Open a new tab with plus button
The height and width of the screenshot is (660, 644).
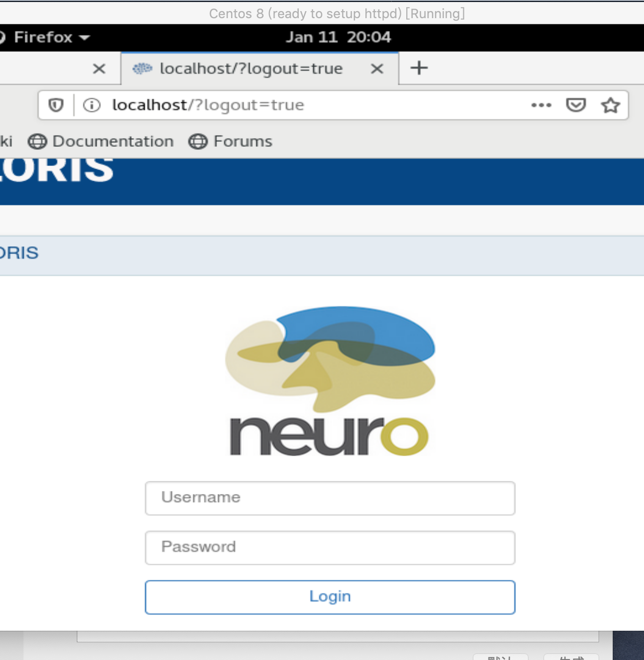419,68
